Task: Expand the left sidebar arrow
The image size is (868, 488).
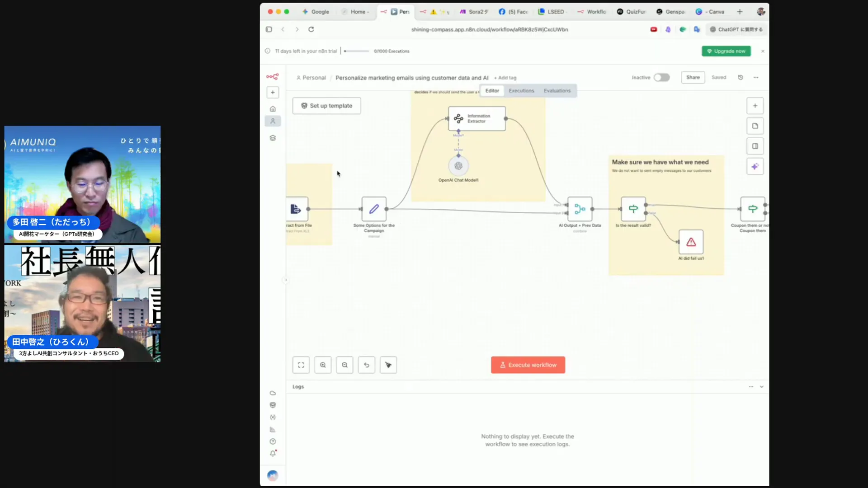Action: tap(286, 280)
